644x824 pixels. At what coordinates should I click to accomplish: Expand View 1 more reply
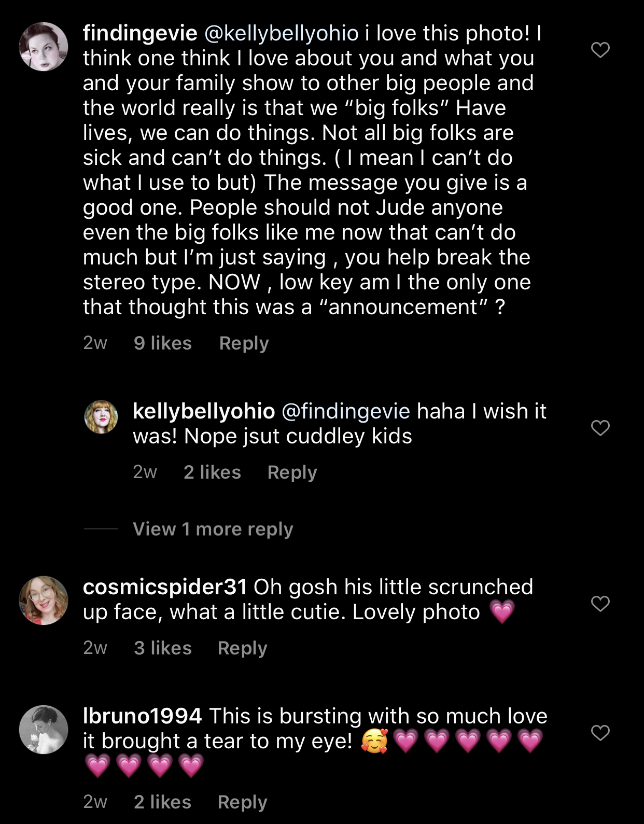[213, 529]
